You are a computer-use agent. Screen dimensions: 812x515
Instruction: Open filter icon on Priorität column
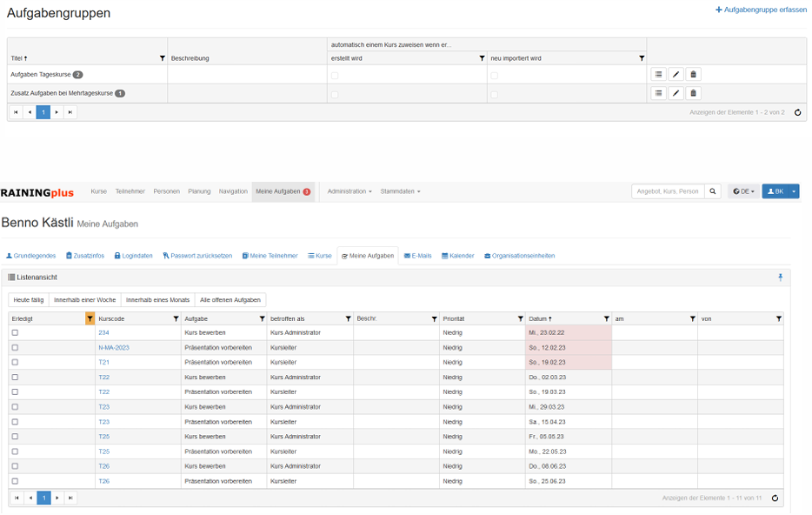coord(520,319)
